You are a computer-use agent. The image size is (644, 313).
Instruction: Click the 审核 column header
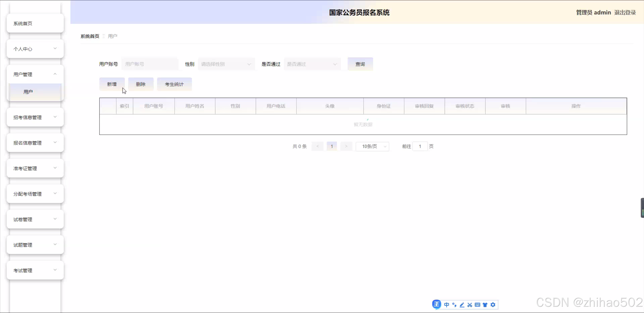(505, 106)
